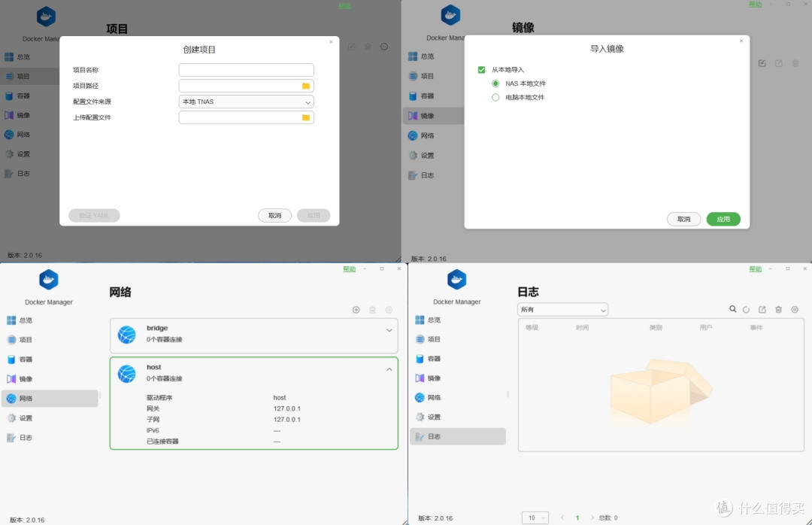Click the 验证 YAML button

pos(94,216)
